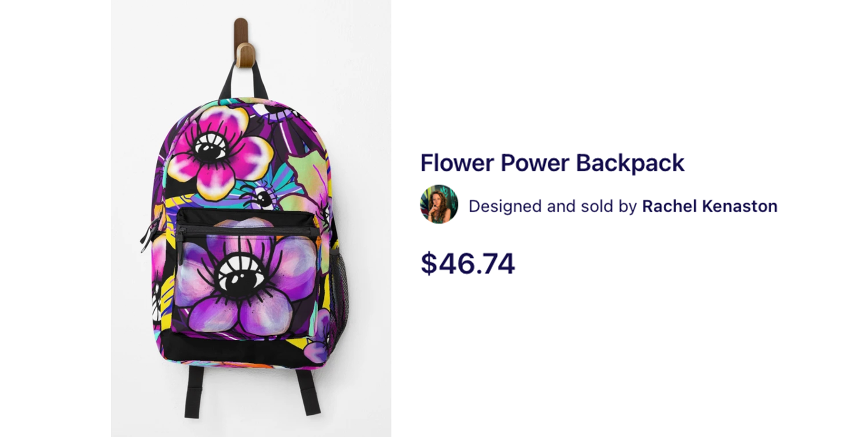The image size is (868, 437).
Task: Open the seller's round avatar photo
Action: tap(439, 204)
